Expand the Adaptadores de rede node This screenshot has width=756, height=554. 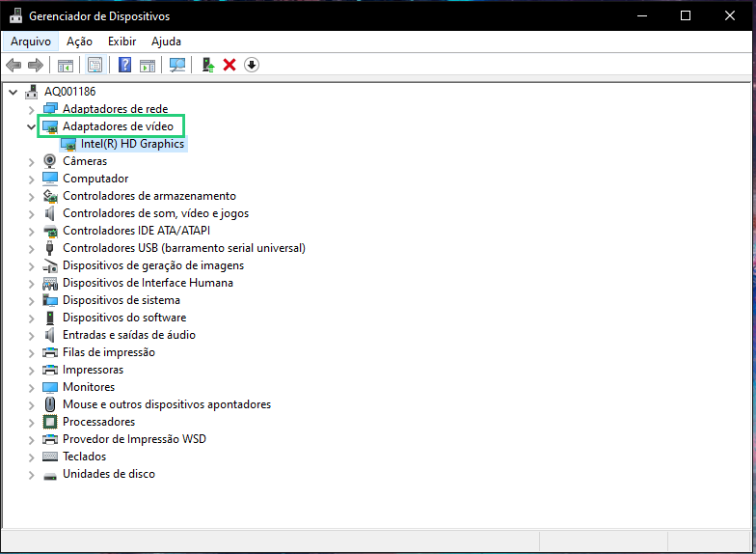(x=31, y=110)
